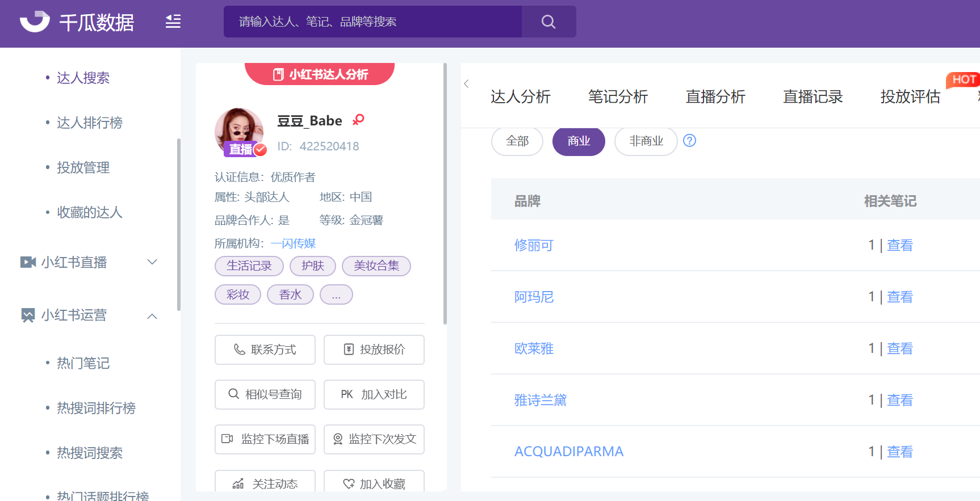Click the 豆豆_Babe avatar thumbnail
Screen dimensions: 980x501
pos(239,131)
